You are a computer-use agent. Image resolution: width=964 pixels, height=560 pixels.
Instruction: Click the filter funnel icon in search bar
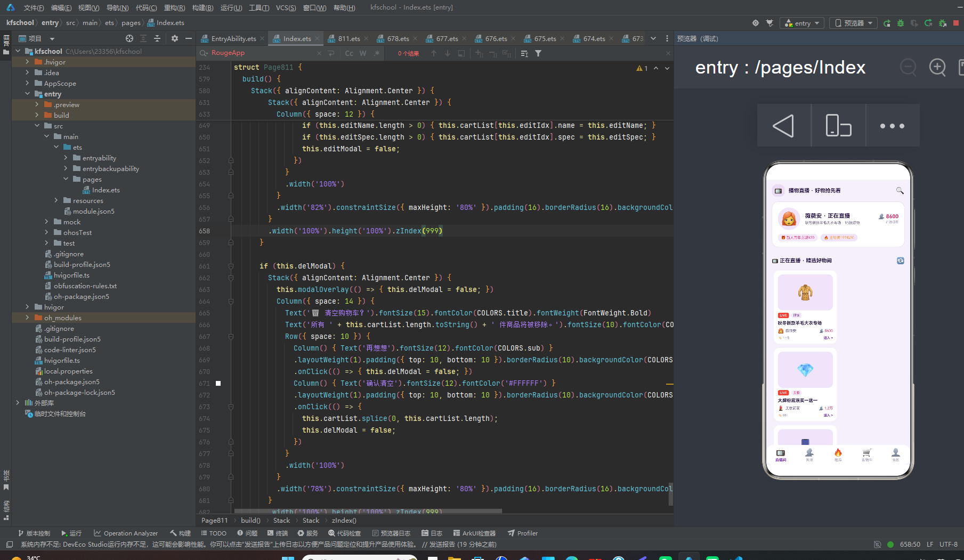click(538, 53)
